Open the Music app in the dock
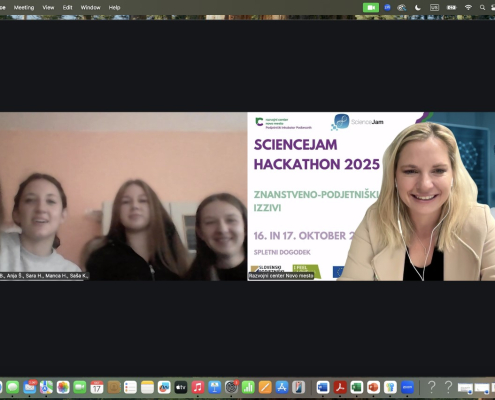 [198, 387]
